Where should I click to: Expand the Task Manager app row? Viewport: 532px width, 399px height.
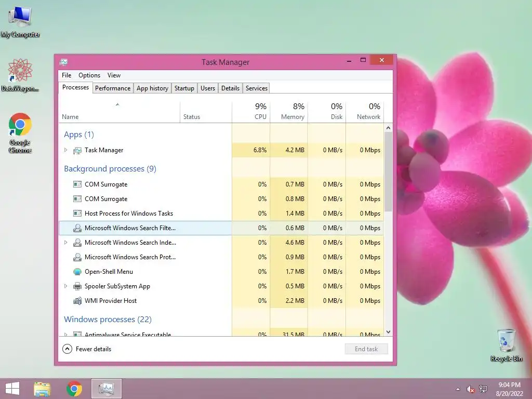pyautogui.click(x=66, y=150)
